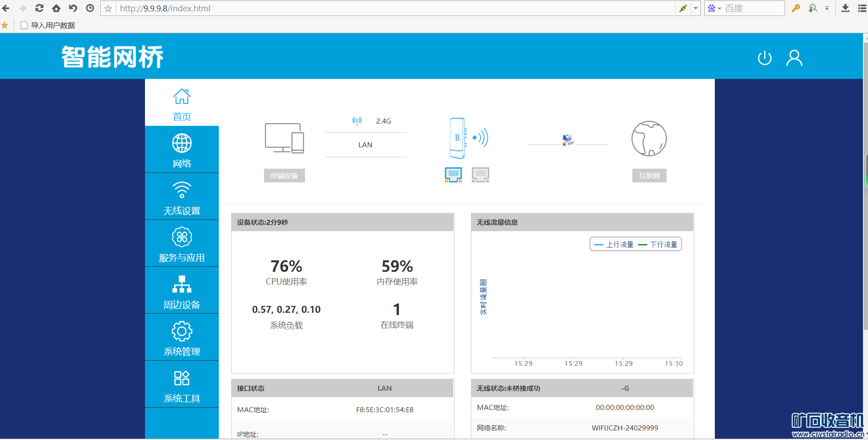Open 系统管理 in the sidebar

(x=182, y=338)
